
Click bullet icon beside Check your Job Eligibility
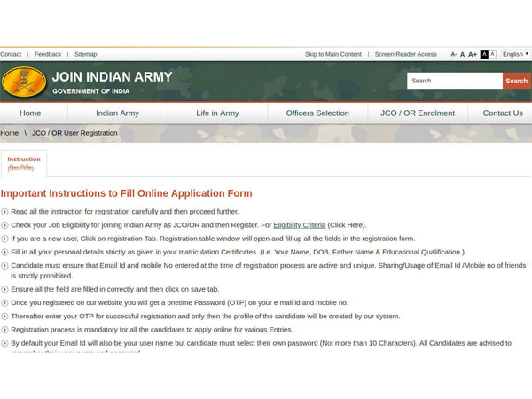[4, 225]
